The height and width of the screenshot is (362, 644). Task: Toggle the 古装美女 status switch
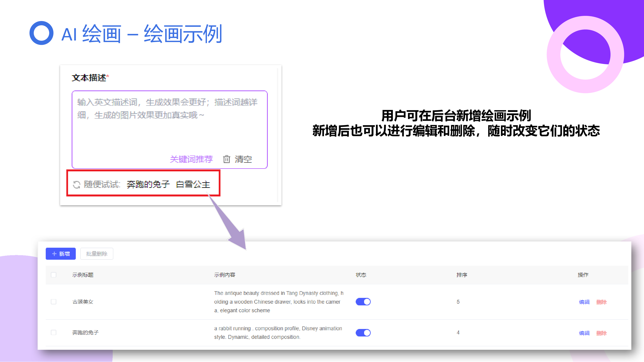363,302
